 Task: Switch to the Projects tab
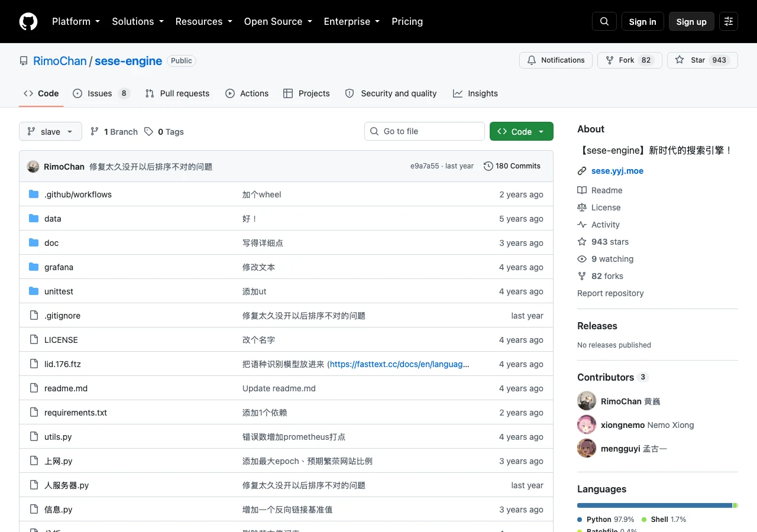306,93
